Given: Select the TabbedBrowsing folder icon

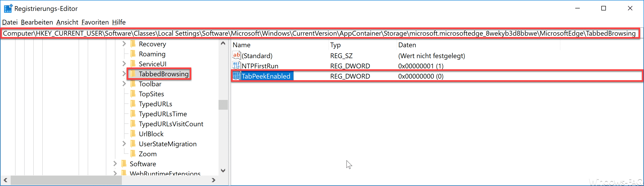Looking at the screenshot, I should pos(133,74).
